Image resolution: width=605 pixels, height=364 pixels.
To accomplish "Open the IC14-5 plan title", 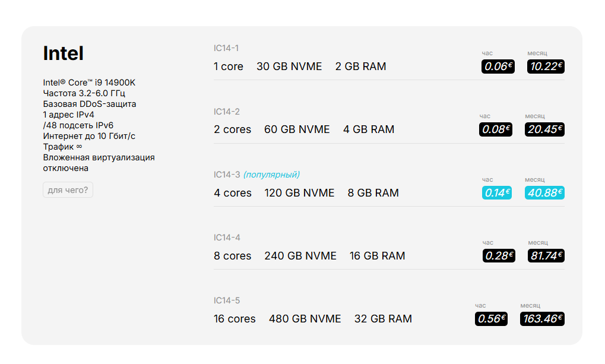I will click(x=227, y=300).
